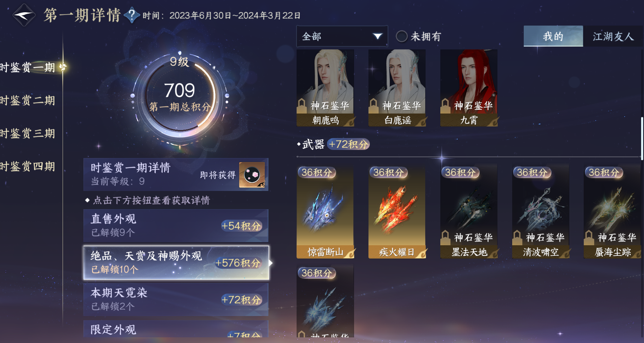This screenshot has width=644, height=343.
Task: Select 时鉴赏二期 in sidebar
Action: coord(28,101)
